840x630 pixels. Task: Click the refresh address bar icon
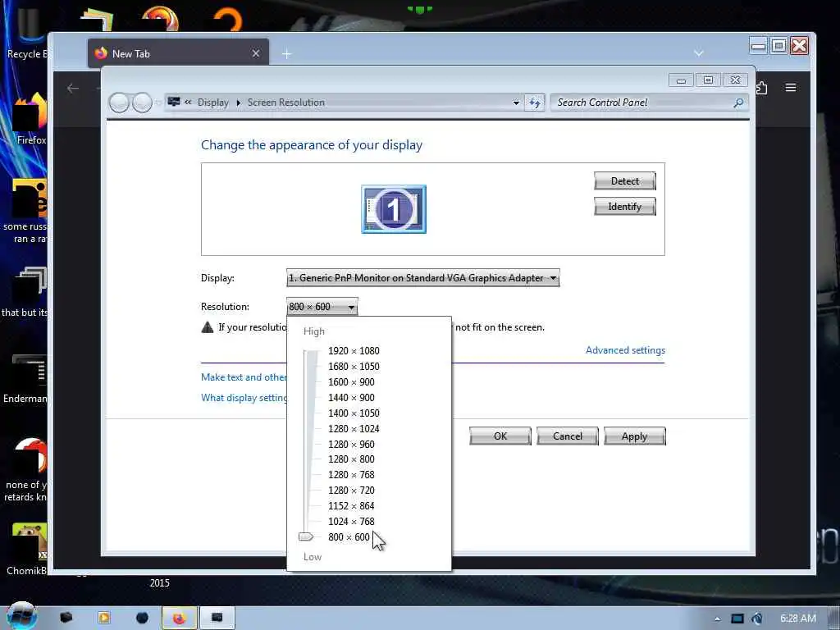[535, 103]
